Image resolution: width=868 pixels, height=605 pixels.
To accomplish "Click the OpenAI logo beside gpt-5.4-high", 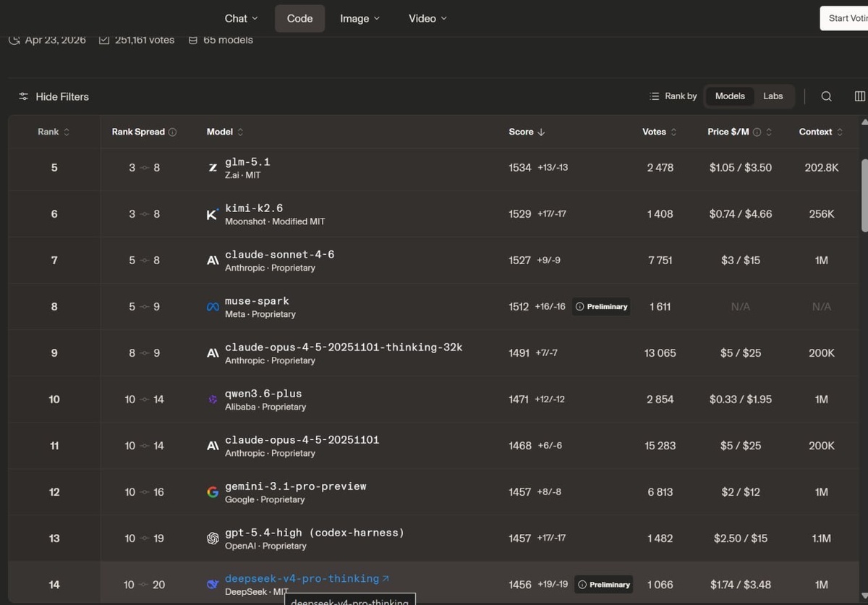I will click(x=213, y=538).
